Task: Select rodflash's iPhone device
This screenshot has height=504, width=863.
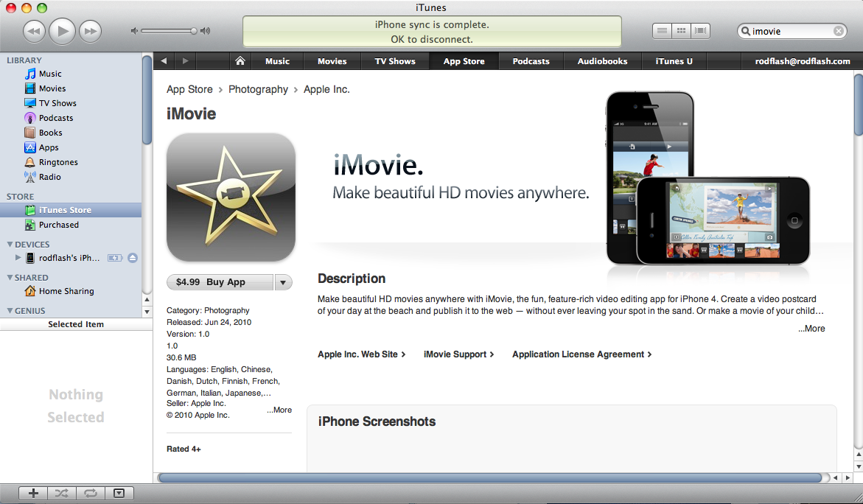Action: (69, 258)
